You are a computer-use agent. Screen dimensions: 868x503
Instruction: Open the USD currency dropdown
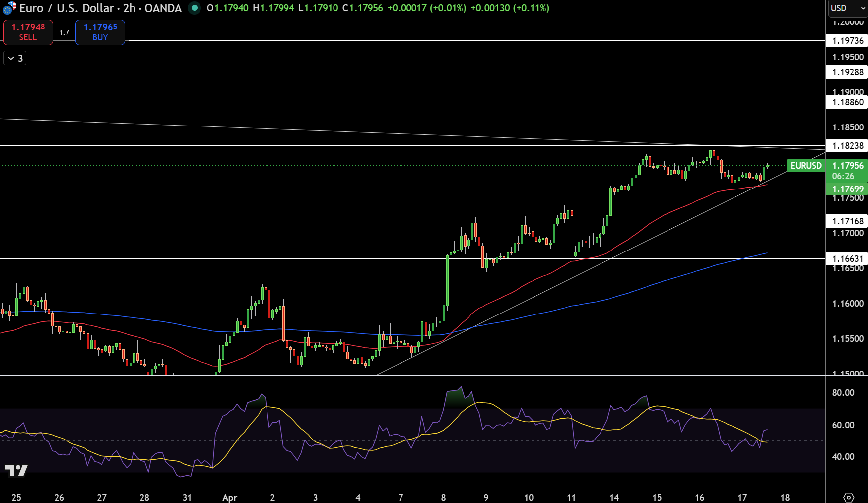(x=847, y=8)
